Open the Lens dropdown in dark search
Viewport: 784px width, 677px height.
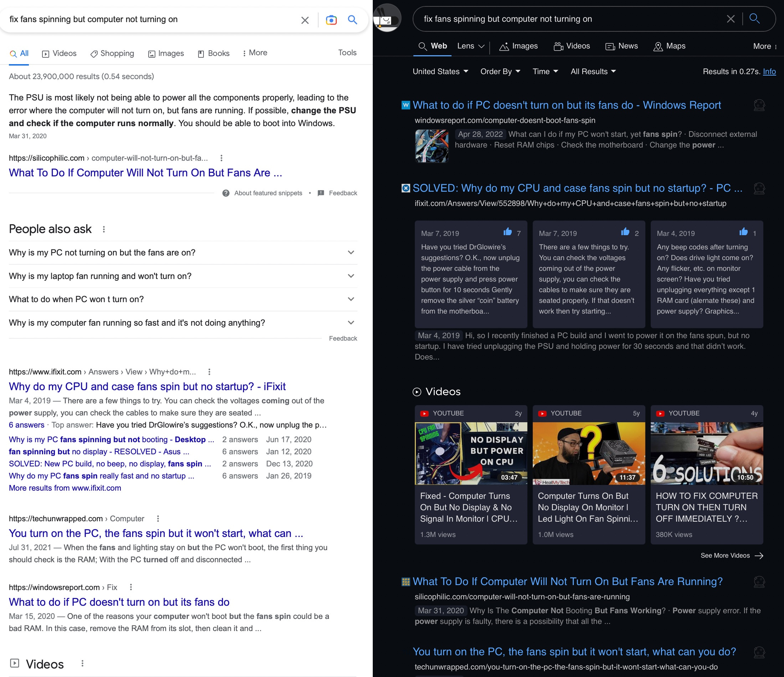[471, 46]
